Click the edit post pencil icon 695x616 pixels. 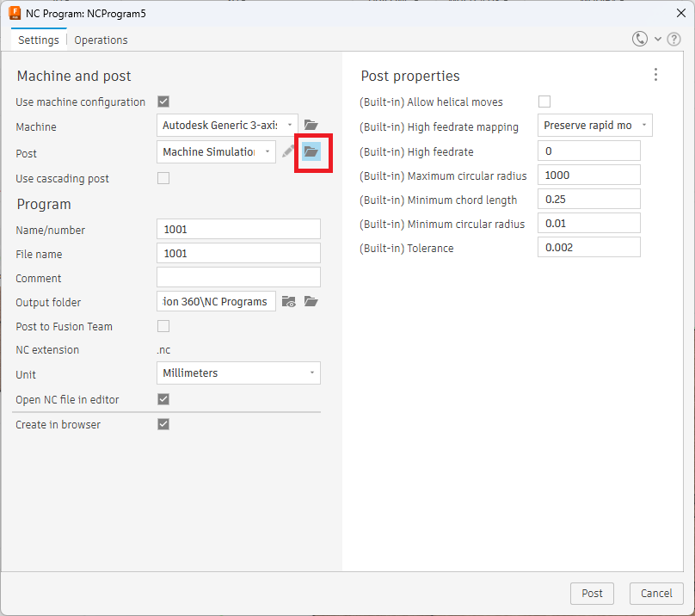(x=288, y=152)
